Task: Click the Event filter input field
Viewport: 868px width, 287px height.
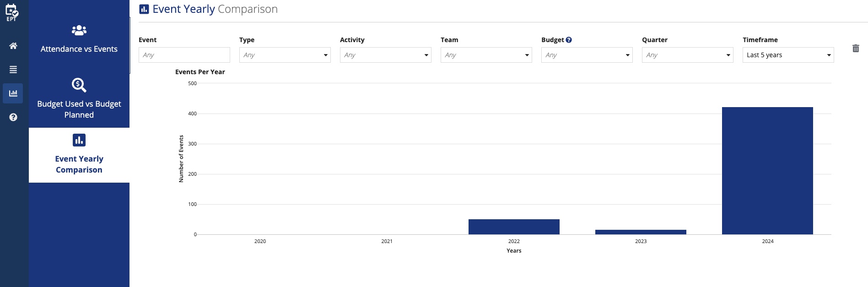Action: (184, 55)
